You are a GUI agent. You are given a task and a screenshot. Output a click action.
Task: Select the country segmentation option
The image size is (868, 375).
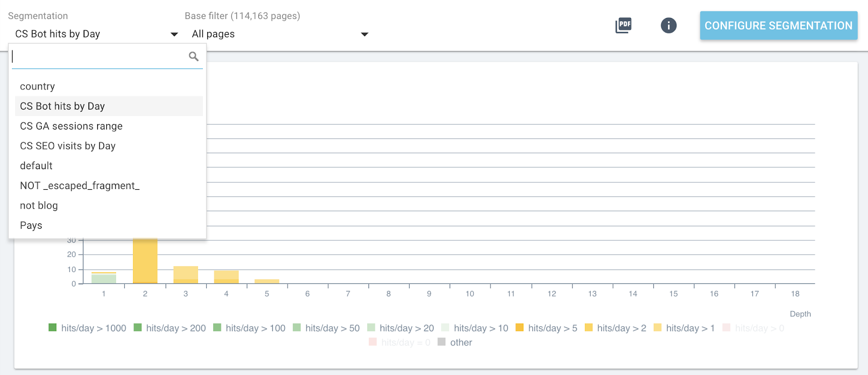coord(37,87)
